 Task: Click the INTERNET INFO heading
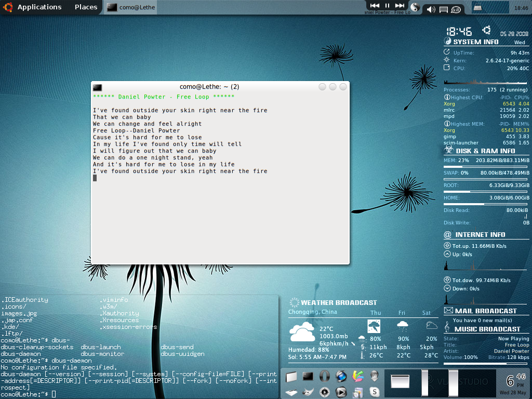(480, 234)
